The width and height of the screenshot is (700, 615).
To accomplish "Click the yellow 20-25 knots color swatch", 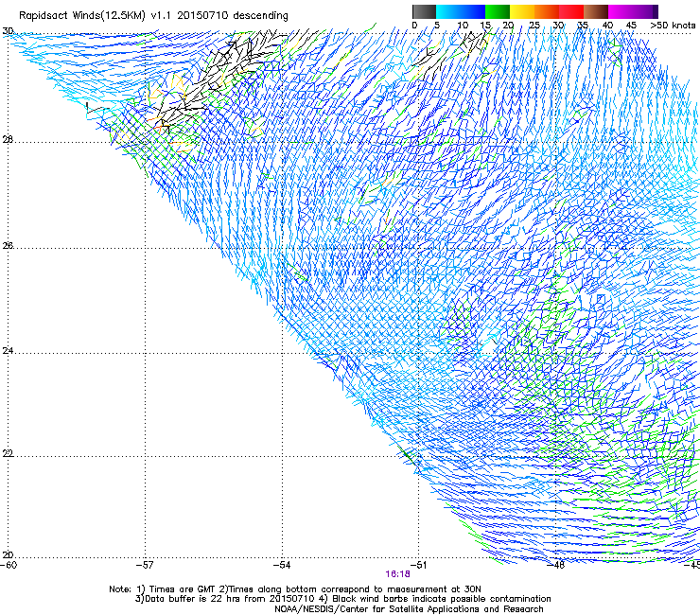I will coord(522,11).
